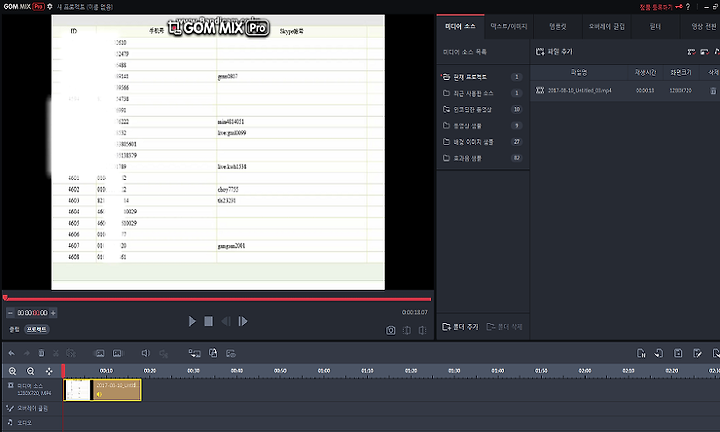Open the 템플릿 tab
Screen dimensions: 720x432
(557, 27)
